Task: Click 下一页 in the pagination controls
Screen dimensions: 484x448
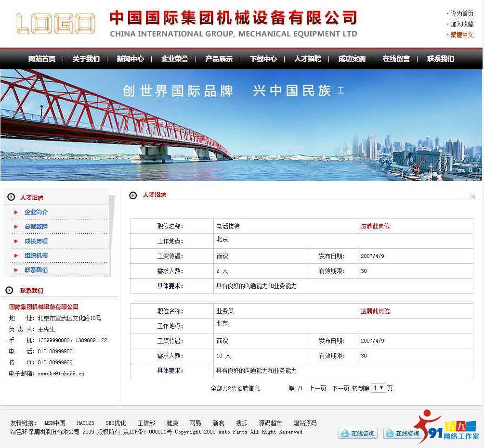Action: (340, 388)
